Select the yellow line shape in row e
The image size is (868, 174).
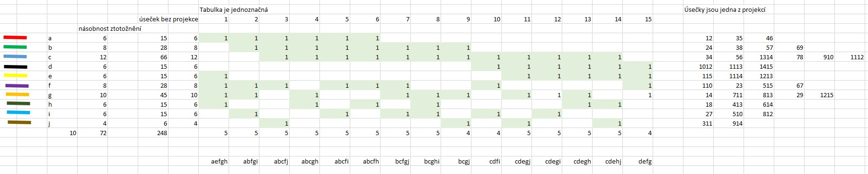(15, 75)
